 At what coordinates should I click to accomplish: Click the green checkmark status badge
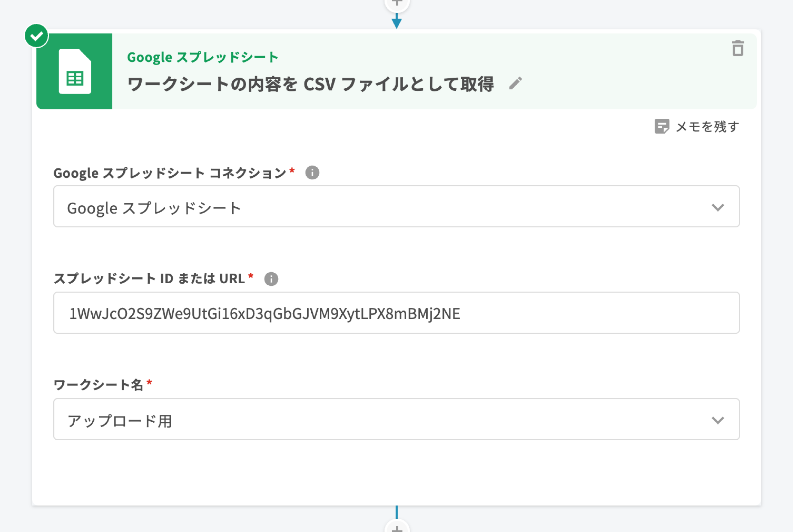(x=37, y=36)
